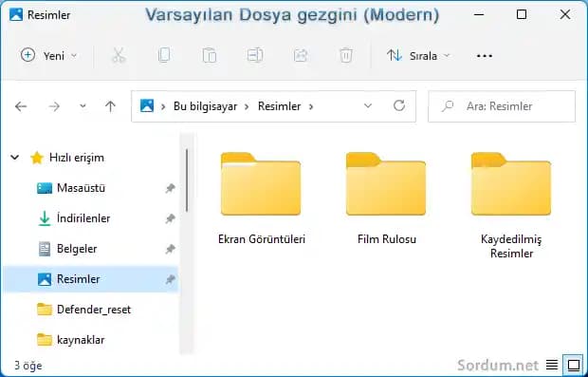Screen dimensions: 588x377
Task: Click Bu bilgisayar in the address path
Action: [x=205, y=106]
